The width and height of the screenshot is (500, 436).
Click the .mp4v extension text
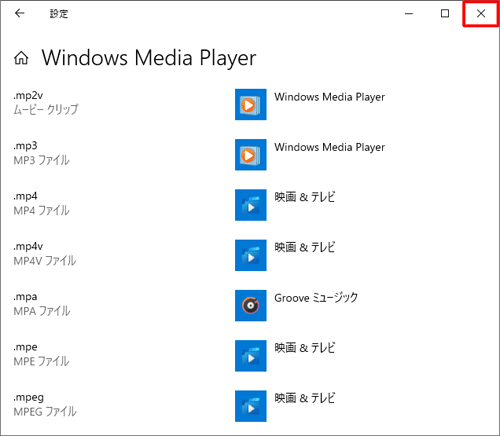[x=28, y=247]
